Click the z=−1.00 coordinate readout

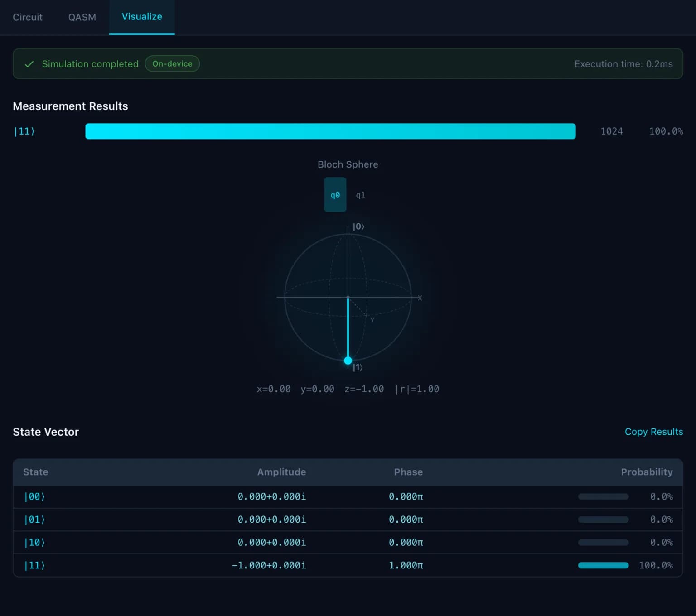[x=364, y=389]
